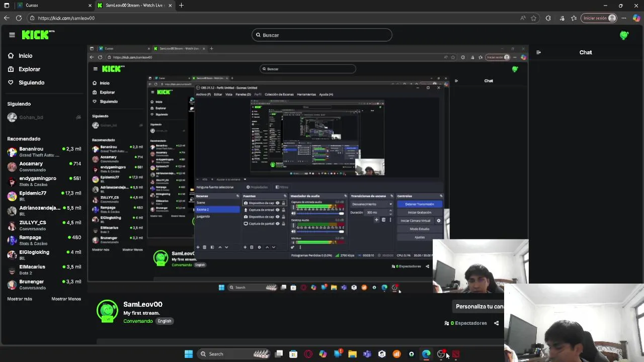Click the share icon beside Espectadores
This screenshot has width=644, height=362.
[496, 323]
